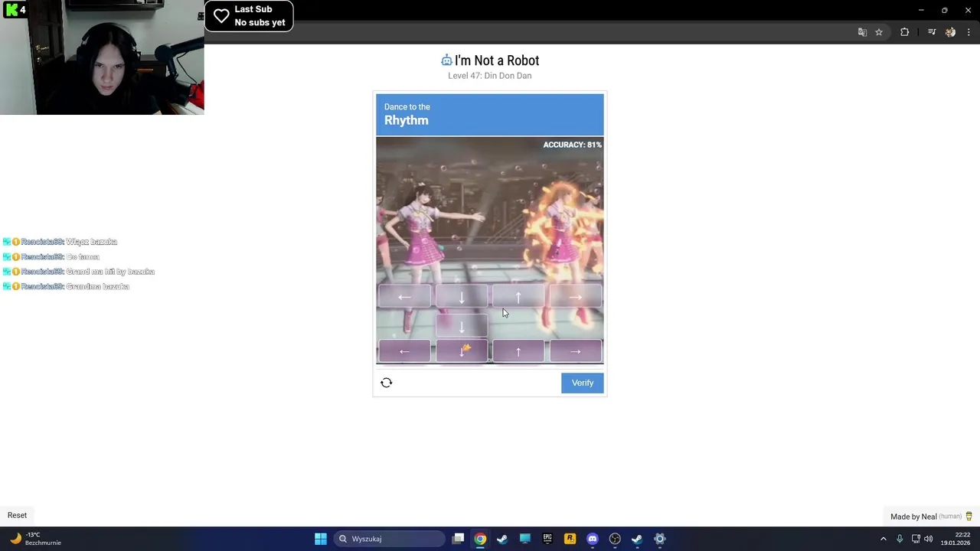This screenshot has width=980, height=551.
Task: Click the Wyszukaj taskbar search box
Action: (389, 539)
